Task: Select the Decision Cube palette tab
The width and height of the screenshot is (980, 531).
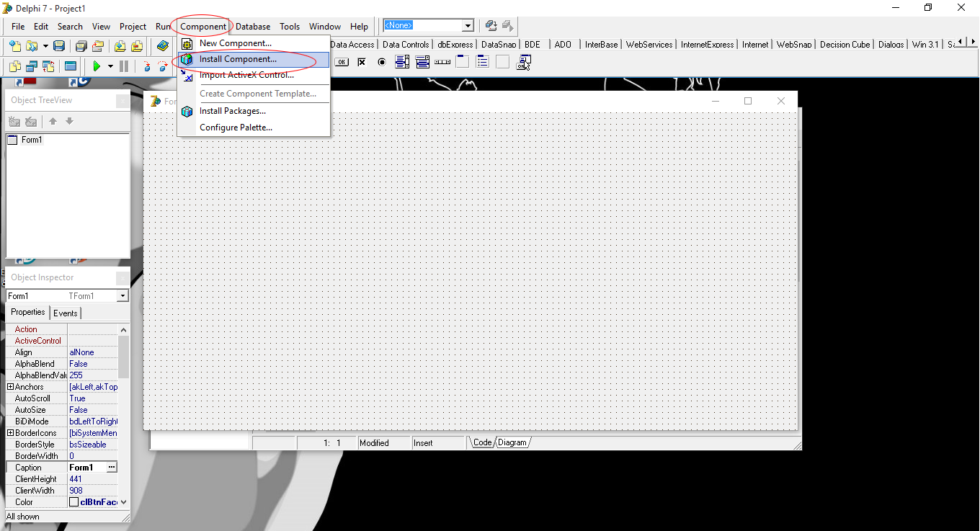Action: coord(845,45)
